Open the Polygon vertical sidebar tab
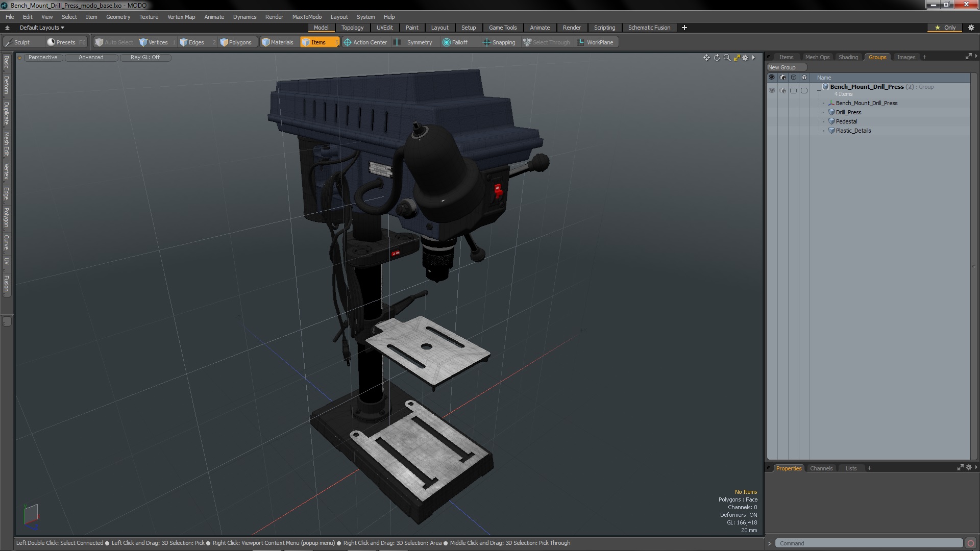 click(x=6, y=217)
